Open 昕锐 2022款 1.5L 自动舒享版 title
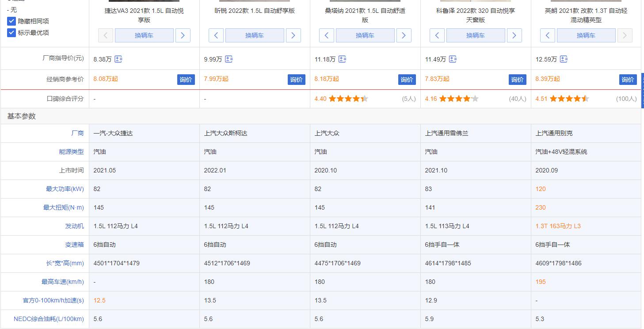The image size is (644, 329). (255, 11)
